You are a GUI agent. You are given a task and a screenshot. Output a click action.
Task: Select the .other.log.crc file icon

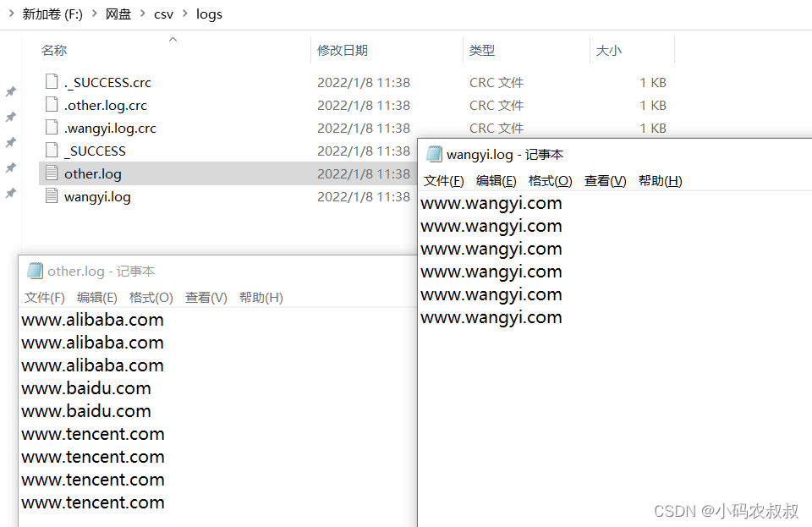point(52,105)
